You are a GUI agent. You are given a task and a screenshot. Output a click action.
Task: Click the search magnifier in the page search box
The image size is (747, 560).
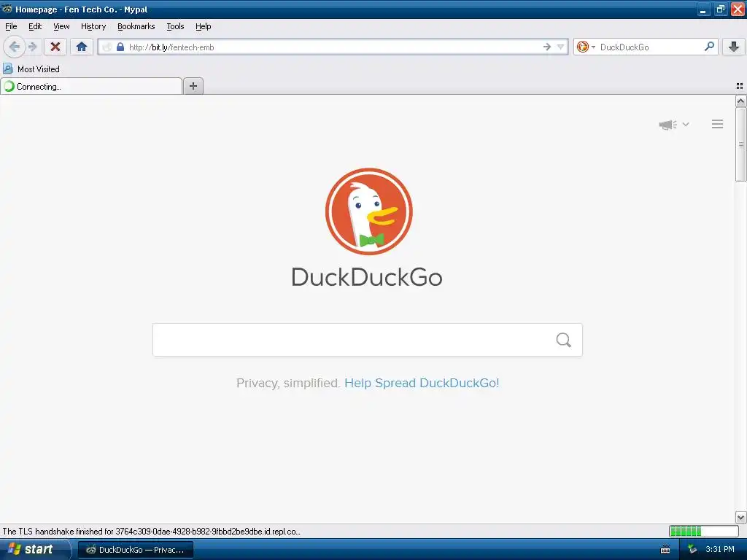coord(564,340)
